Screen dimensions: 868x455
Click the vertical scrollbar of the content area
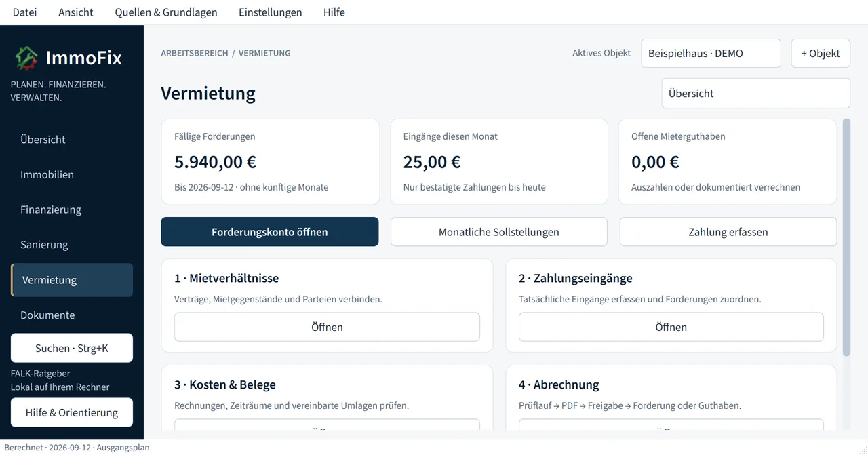(846, 237)
